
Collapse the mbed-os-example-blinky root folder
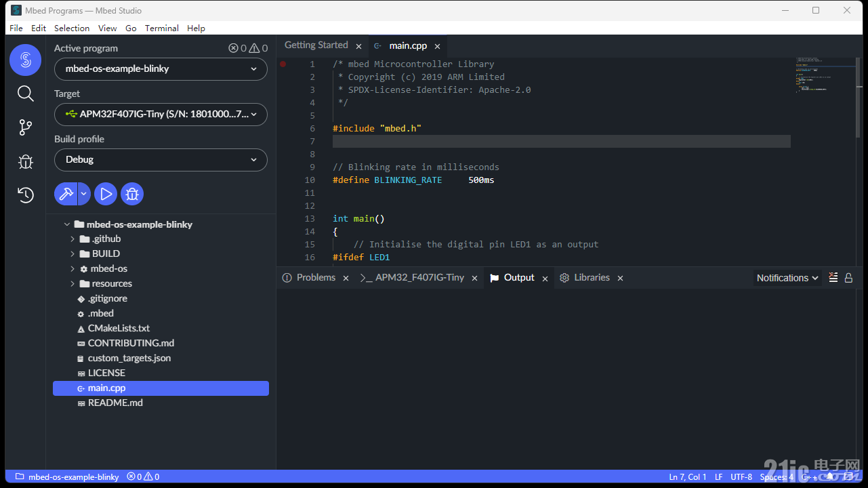click(x=66, y=224)
